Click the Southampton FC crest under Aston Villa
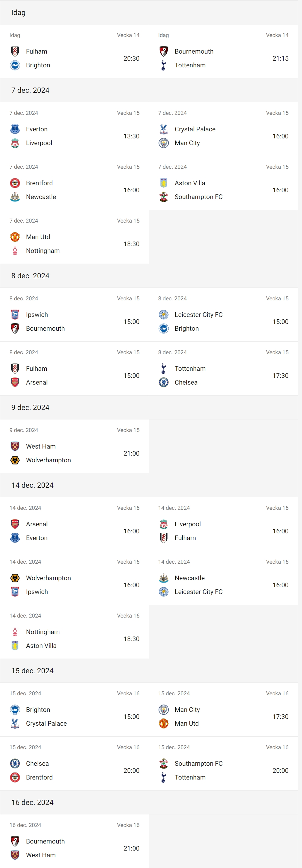Image resolution: width=302 pixels, height=868 pixels. click(163, 197)
